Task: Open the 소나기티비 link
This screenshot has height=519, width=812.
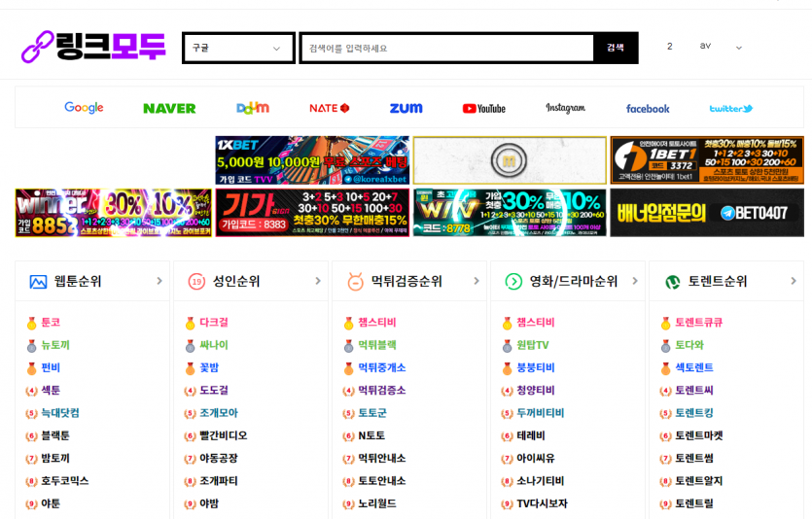Action: (x=541, y=481)
